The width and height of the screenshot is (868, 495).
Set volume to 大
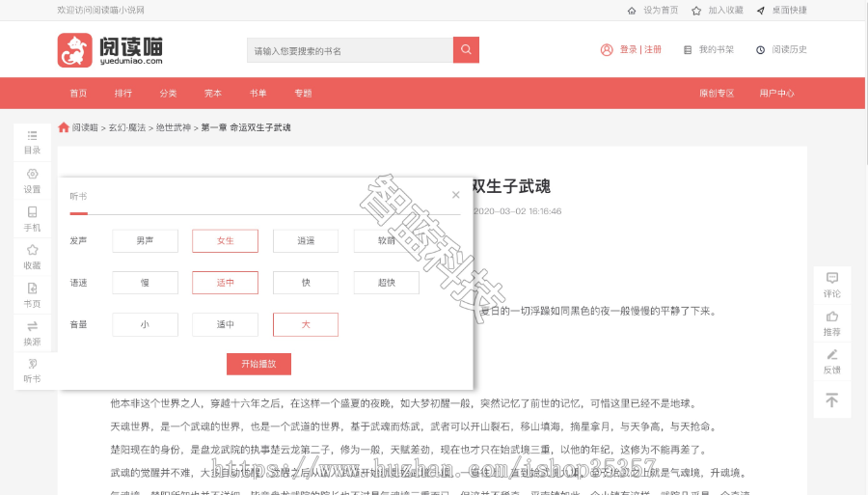(x=306, y=324)
